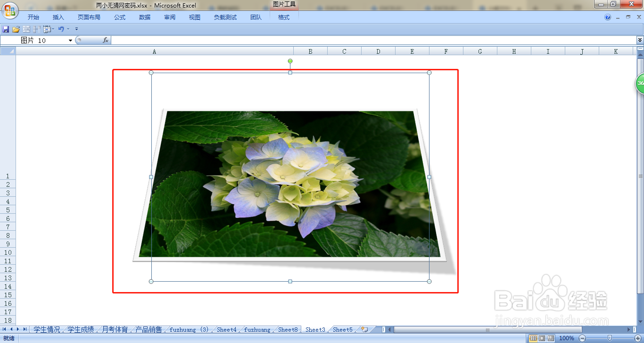Jump to last sheet with navigation arrow

point(25,329)
